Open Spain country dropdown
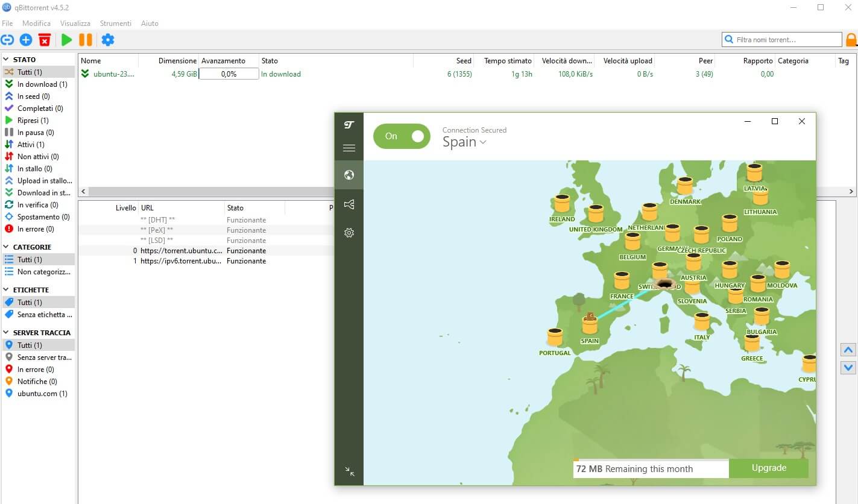 click(x=464, y=142)
